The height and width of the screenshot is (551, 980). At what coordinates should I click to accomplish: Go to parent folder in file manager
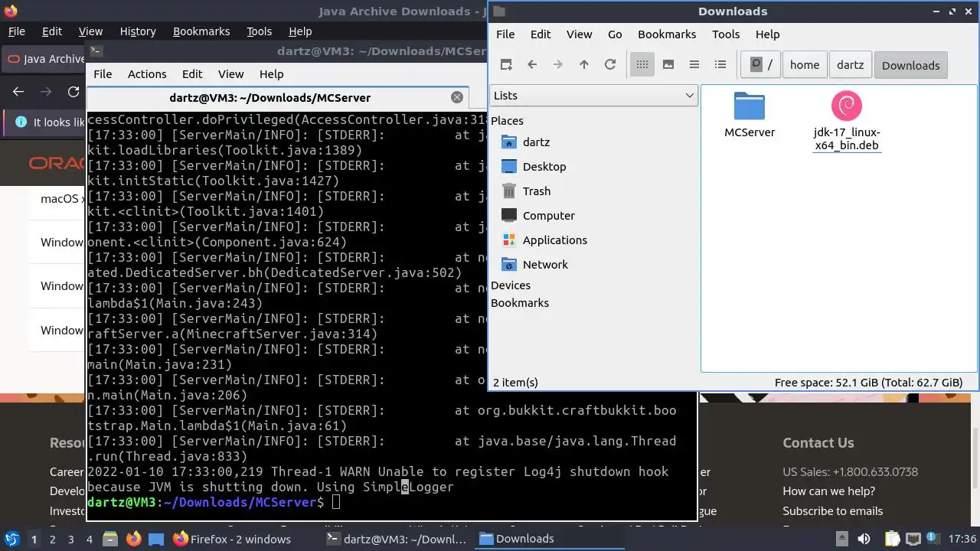pyautogui.click(x=584, y=65)
